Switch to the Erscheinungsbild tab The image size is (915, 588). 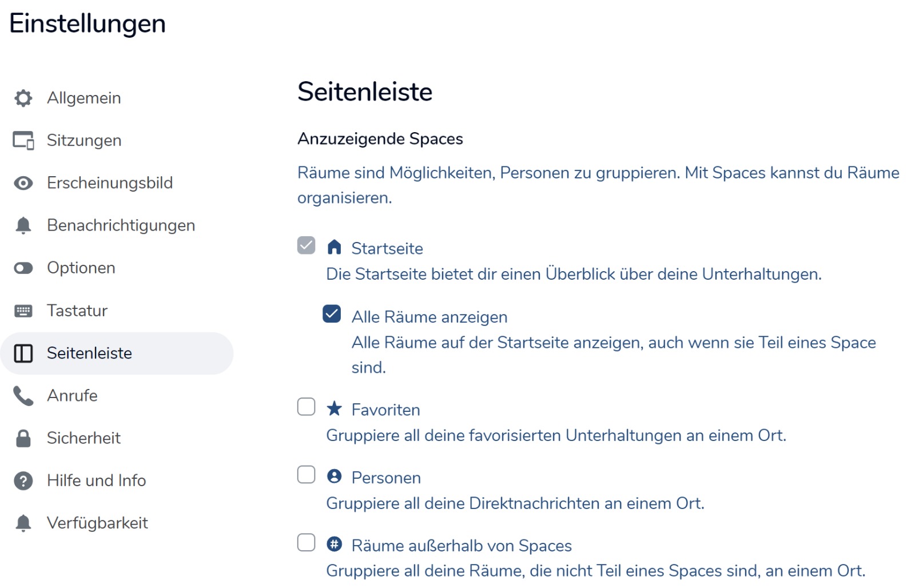[109, 183]
